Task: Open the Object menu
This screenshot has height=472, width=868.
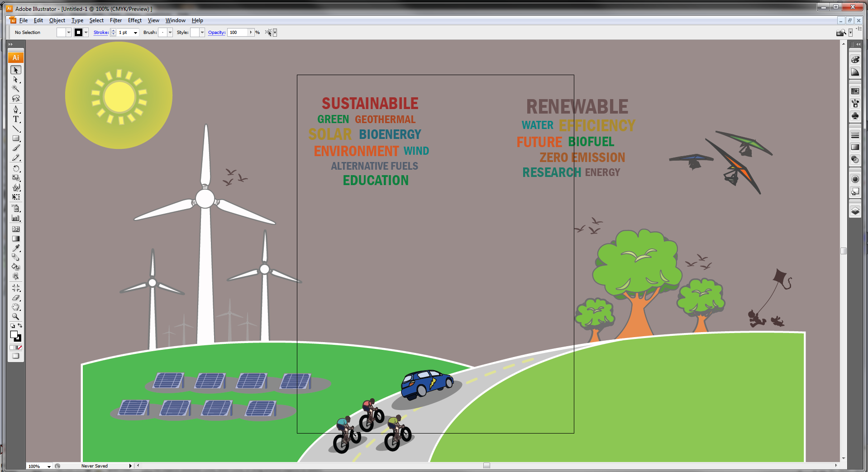Action: 57,20
